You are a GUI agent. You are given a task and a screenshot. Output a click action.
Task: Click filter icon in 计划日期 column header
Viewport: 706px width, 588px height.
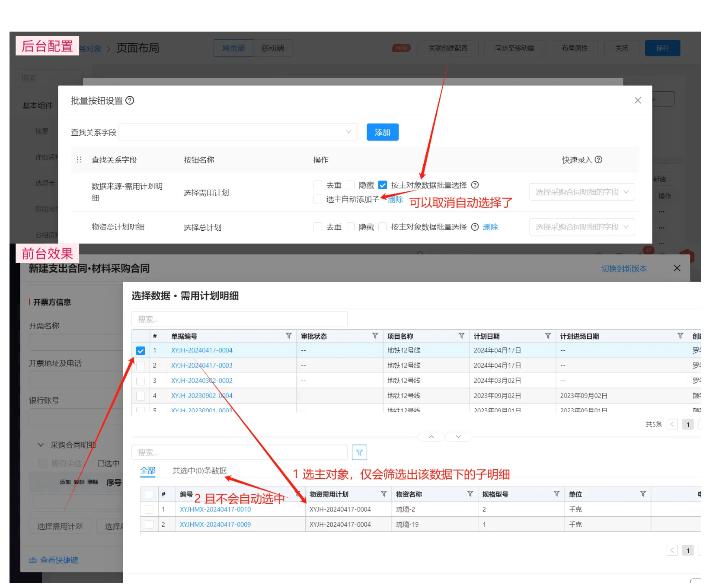click(548, 336)
